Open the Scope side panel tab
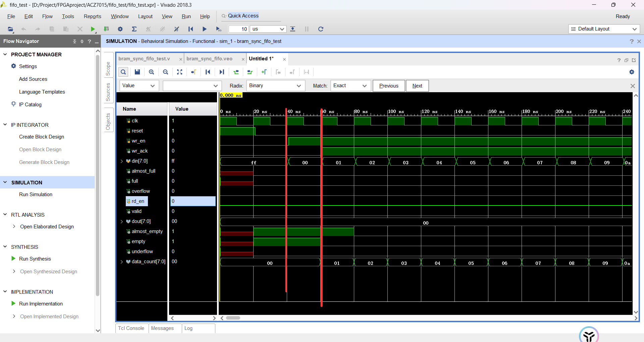Screen dimensions: 644x342 coord(108,69)
